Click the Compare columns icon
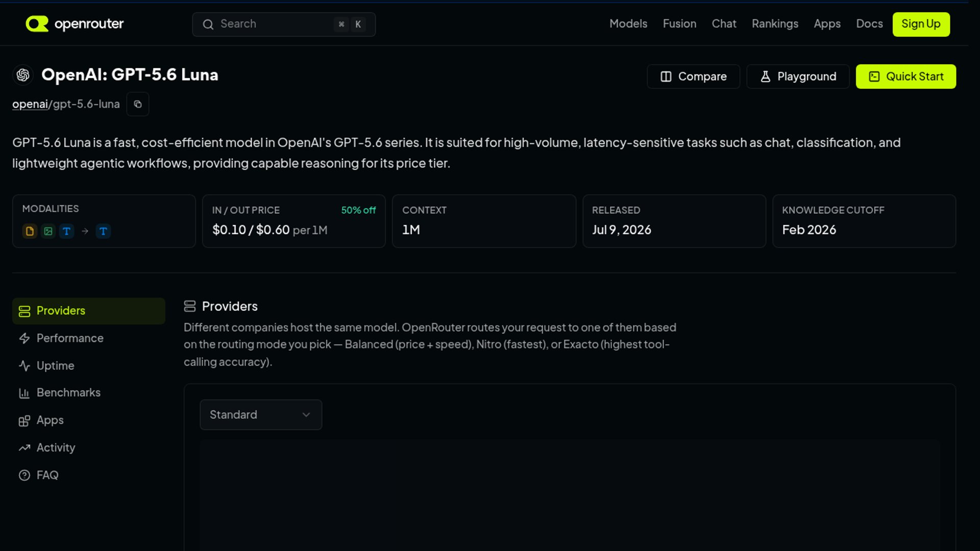This screenshot has width=980, height=551. click(x=666, y=77)
